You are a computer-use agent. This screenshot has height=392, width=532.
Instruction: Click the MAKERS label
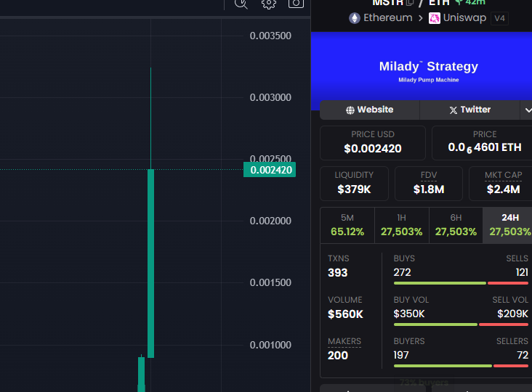point(344,341)
